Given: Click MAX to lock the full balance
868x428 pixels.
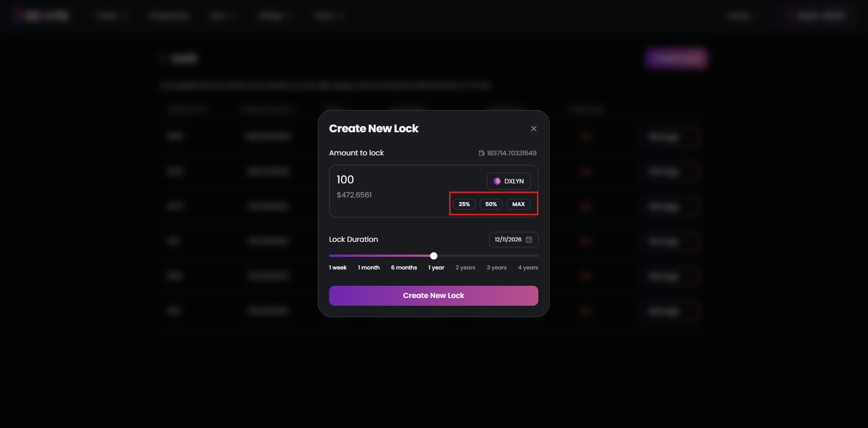Looking at the screenshot, I should [518, 204].
